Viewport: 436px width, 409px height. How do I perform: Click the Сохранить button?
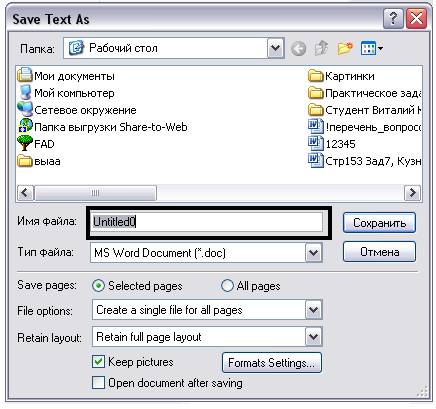pos(379,223)
